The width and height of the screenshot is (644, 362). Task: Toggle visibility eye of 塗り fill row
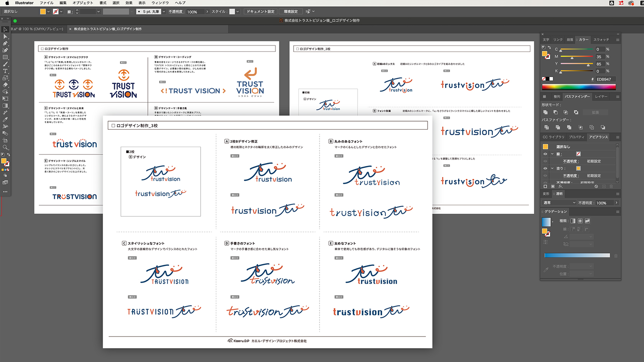[x=545, y=168]
